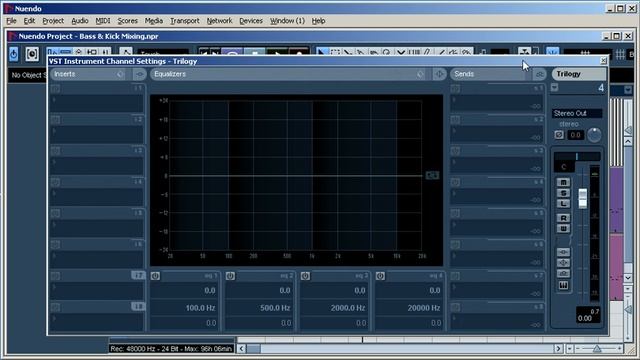Open dropdown arrow at track list top right
The image size is (640, 360).
(628, 90)
